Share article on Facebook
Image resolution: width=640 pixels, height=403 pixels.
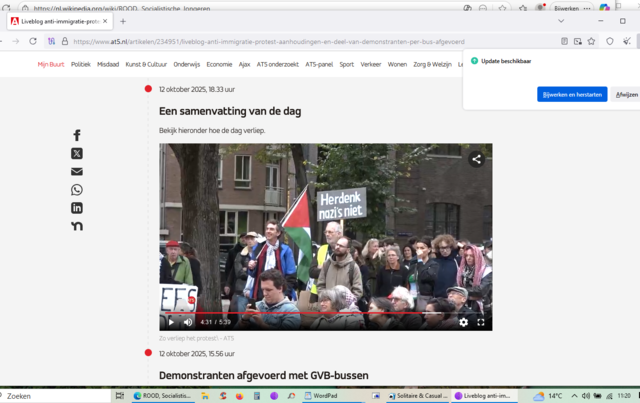(x=77, y=135)
